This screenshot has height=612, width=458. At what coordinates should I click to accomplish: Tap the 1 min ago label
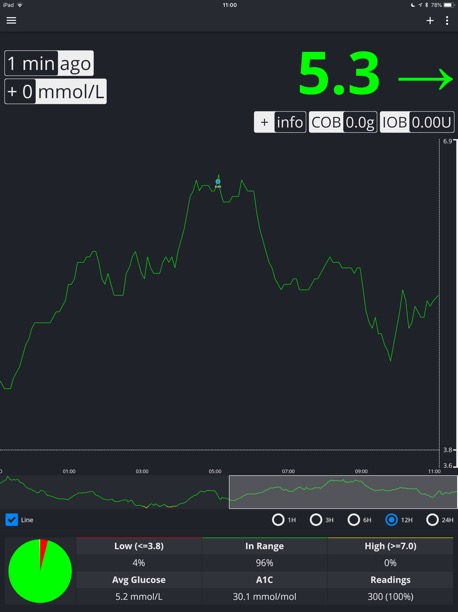pyautogui.click(x=49, y=63)
